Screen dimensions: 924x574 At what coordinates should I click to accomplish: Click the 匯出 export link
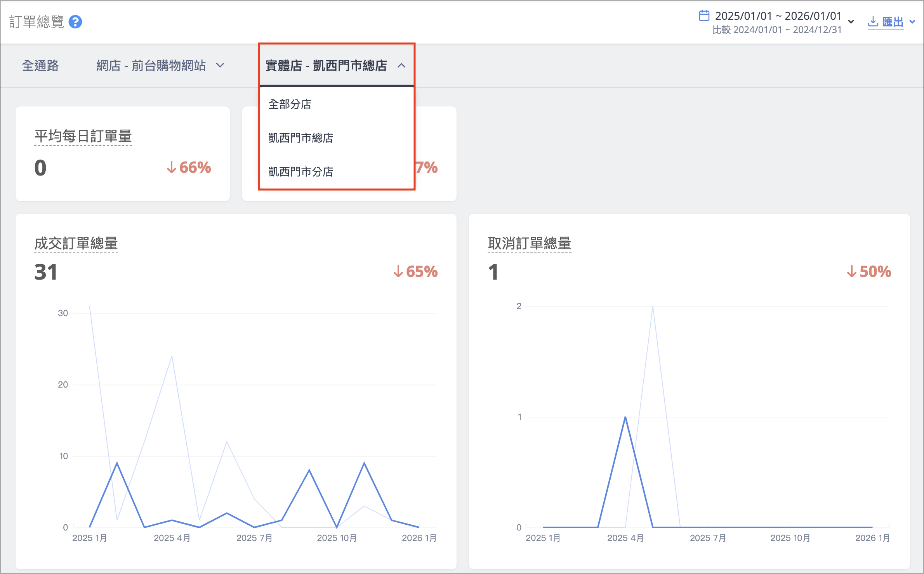[893, 22]
